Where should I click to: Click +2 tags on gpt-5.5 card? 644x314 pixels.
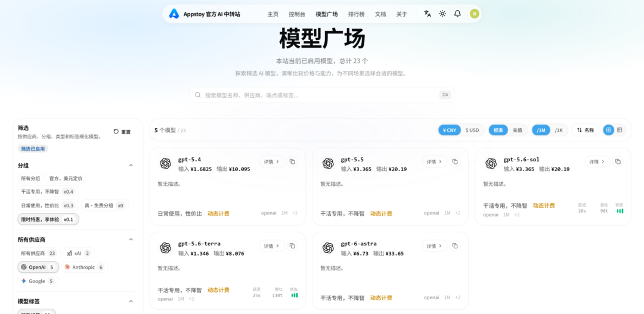point(457,213)
